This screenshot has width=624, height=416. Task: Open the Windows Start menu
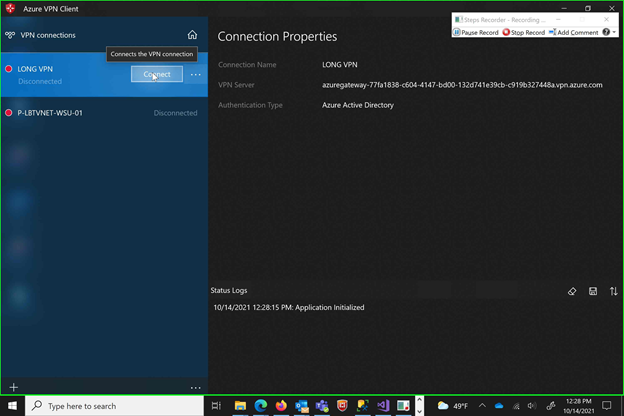(12, 406)
